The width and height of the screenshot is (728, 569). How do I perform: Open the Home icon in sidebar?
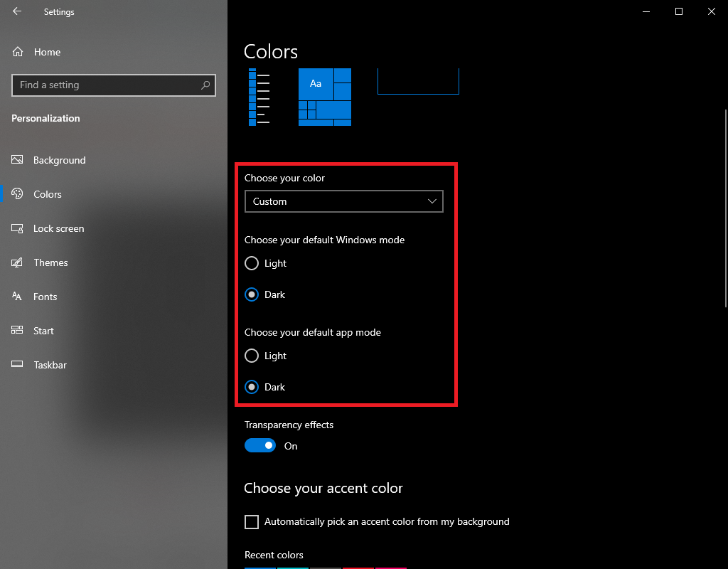point(18,52)
